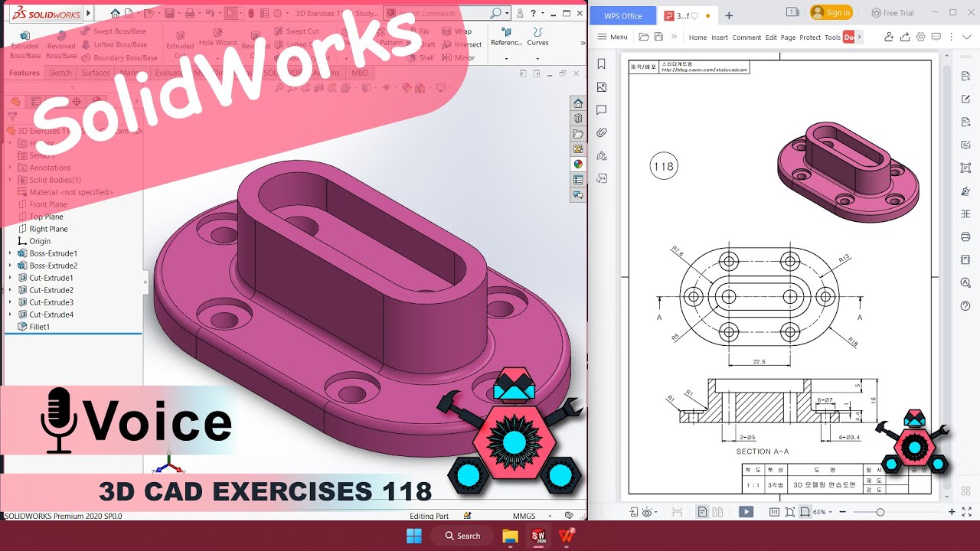Expand the SolidWorks logo menu arrow
This screenshot has width=980, height=551.
88,13
